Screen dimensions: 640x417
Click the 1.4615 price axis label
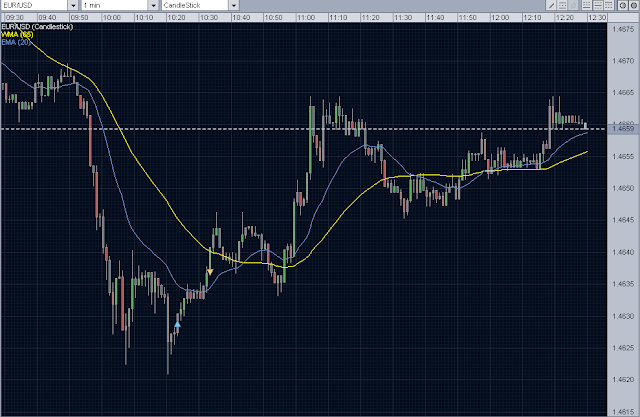623,412
